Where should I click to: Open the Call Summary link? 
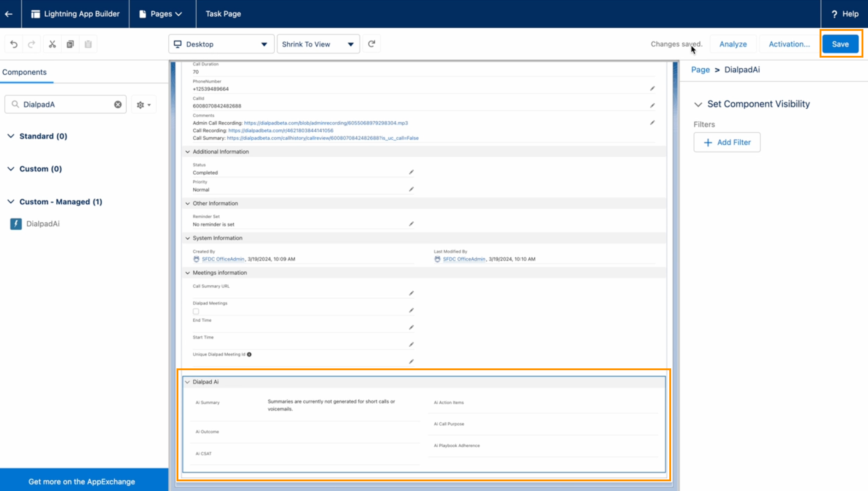tap(323, 138)
